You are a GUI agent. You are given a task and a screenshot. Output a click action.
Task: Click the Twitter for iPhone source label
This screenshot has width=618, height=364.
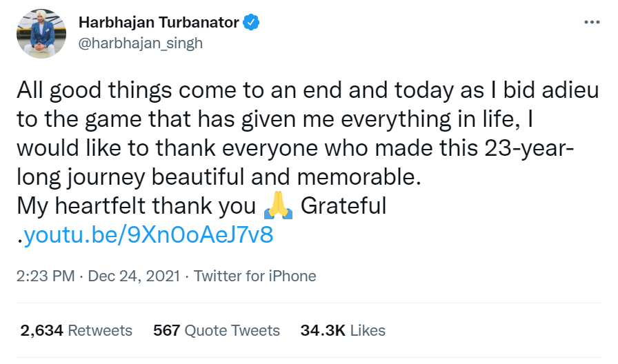click(255, 276)
